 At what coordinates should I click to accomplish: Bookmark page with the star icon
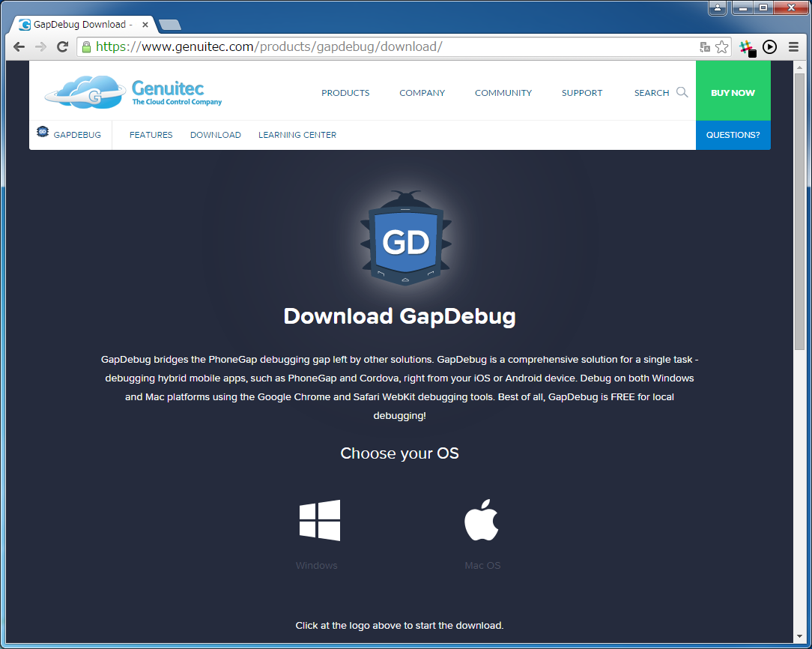[721, 47]
